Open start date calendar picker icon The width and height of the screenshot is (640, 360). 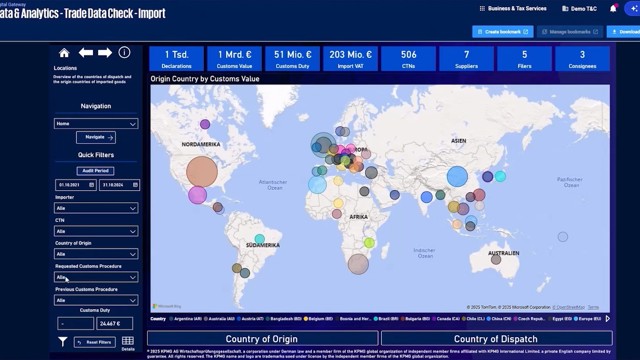[x=91, y=185]
